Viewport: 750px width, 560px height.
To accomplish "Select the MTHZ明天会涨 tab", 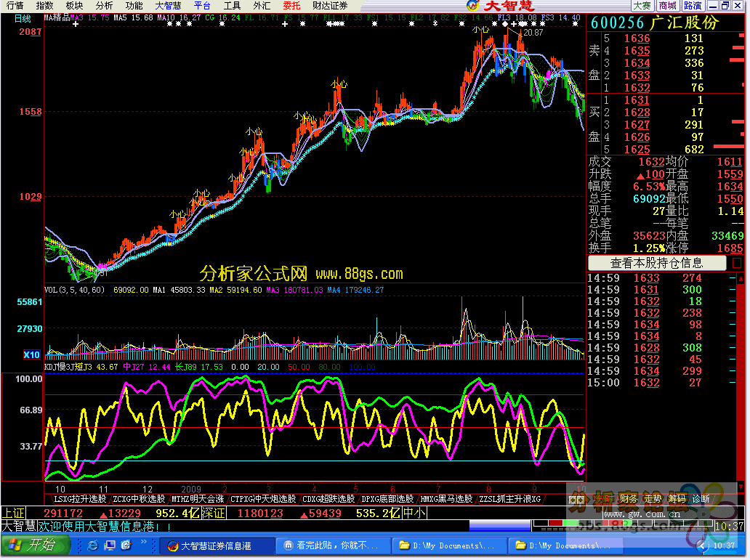I will point(197,499).
